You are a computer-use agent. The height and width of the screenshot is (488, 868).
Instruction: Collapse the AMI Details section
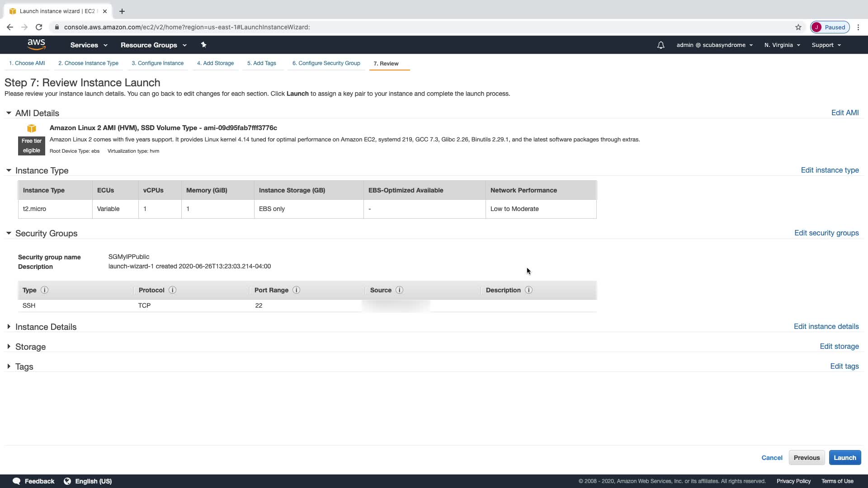9,113
